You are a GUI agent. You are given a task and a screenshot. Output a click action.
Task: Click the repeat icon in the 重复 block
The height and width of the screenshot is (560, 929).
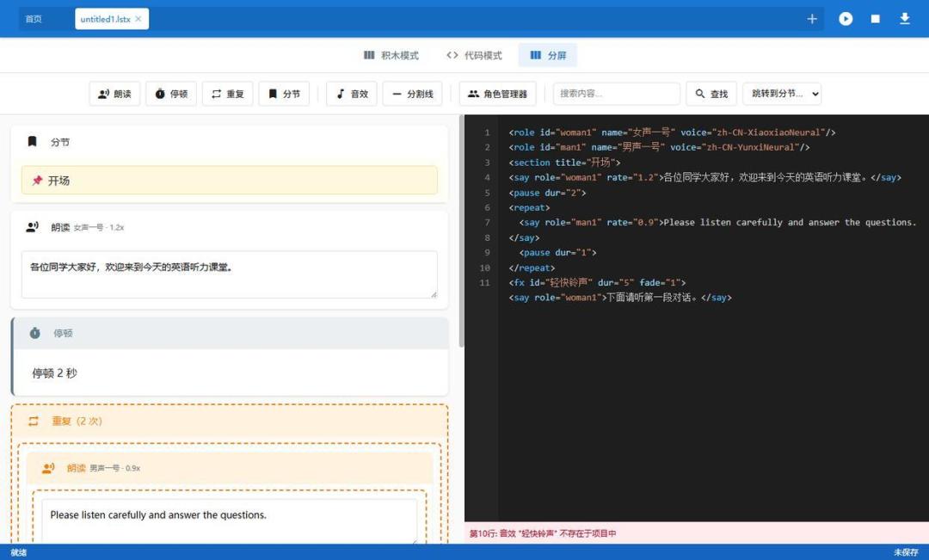point(34,421)
